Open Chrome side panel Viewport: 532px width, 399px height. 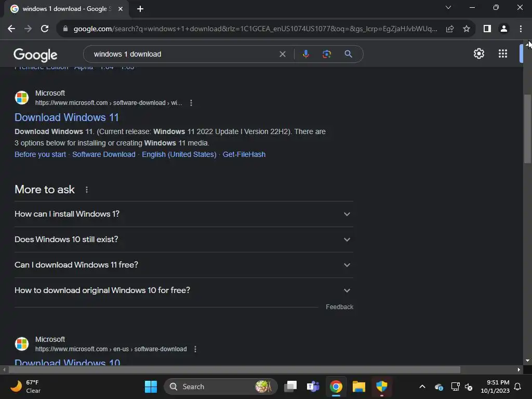(x=487, y=29)
